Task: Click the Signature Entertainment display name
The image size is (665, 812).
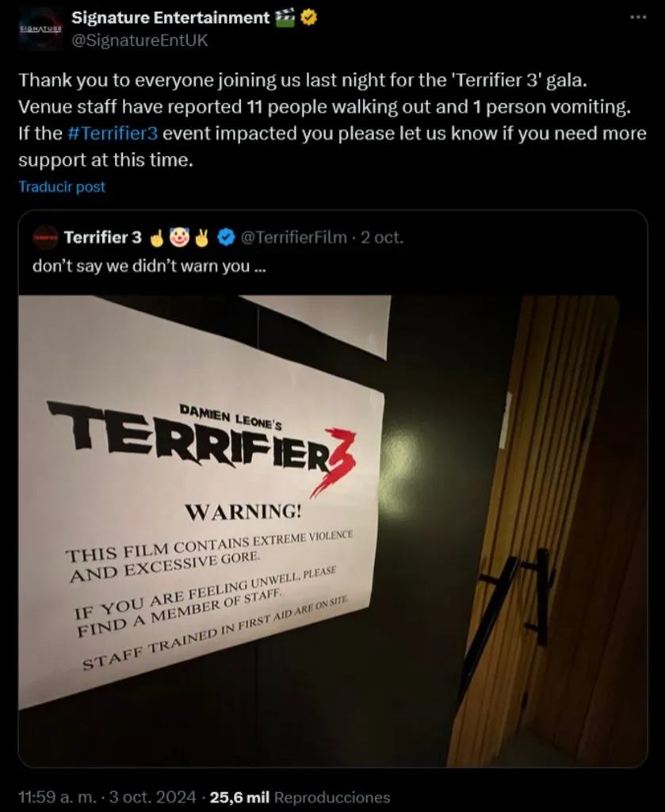Action: (x=170, y=17)
